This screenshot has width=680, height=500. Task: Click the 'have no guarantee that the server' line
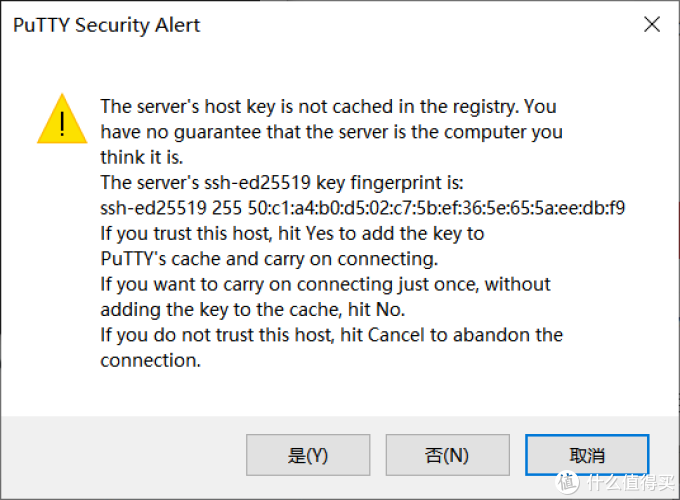[x=331, y=132]
